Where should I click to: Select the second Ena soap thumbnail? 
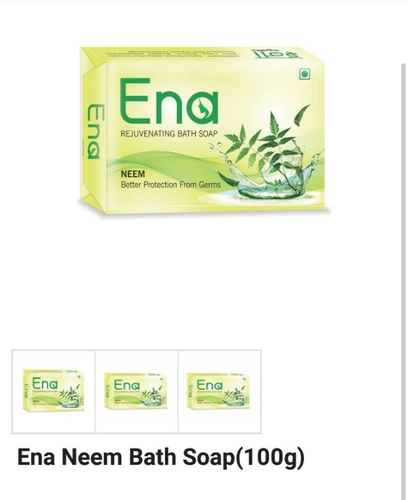pos(137,391)
